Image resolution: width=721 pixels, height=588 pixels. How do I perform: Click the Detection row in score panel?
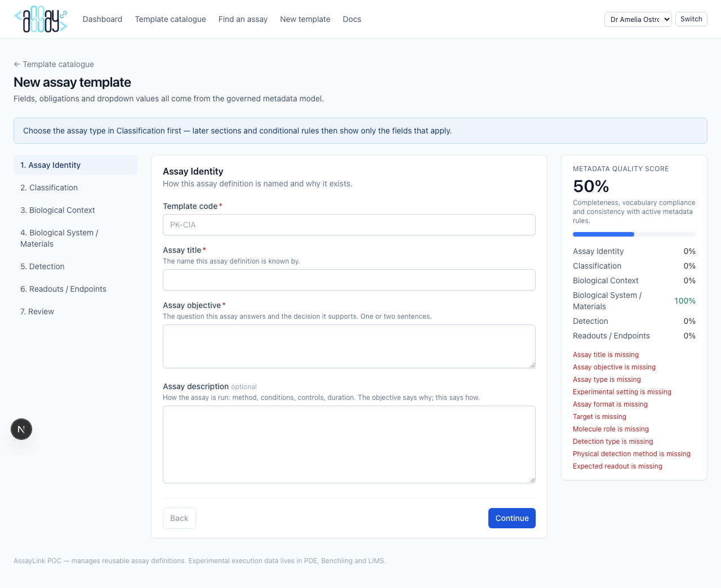coord(634,321)
